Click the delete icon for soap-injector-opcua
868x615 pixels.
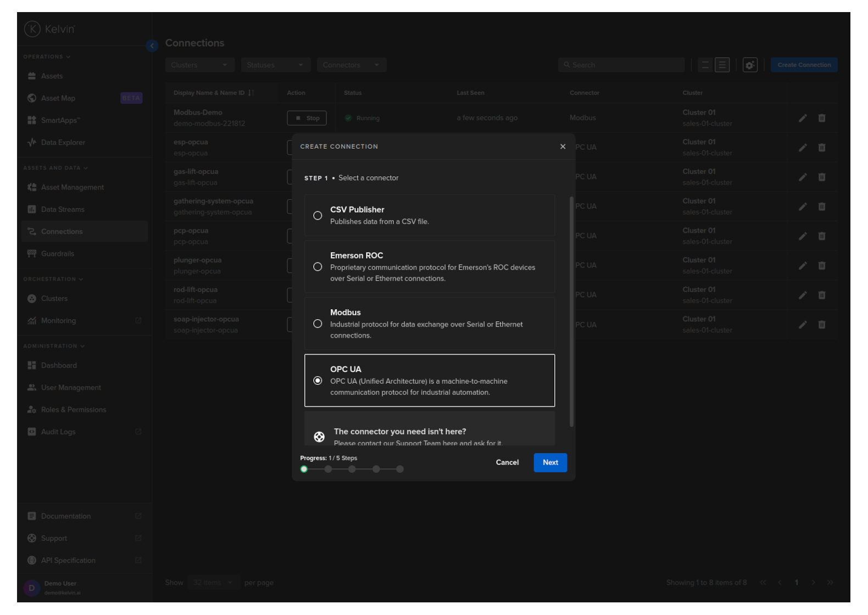(x=821, y=325)
